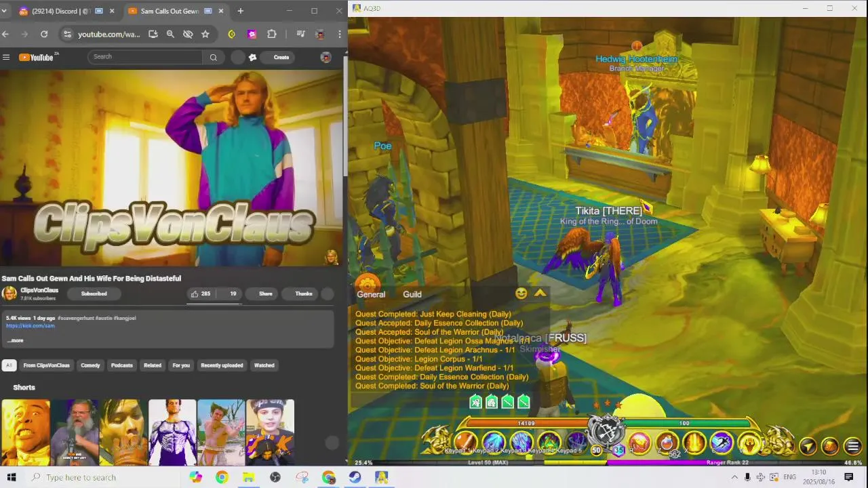The height and width of the screenshot is (488, 868).
Task: Go to YouTube home via logo
Action: coord(37,57)
